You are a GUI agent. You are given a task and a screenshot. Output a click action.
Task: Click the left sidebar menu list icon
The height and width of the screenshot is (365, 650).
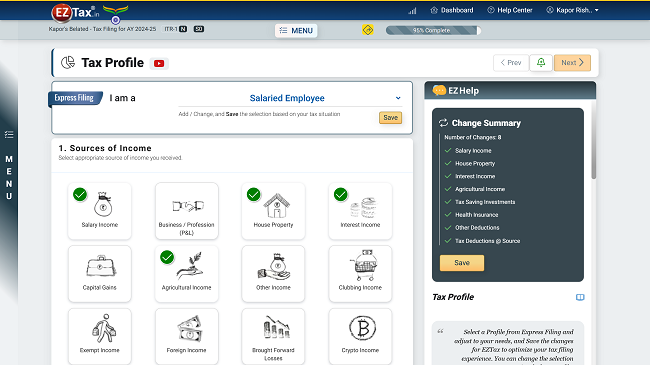9,135
